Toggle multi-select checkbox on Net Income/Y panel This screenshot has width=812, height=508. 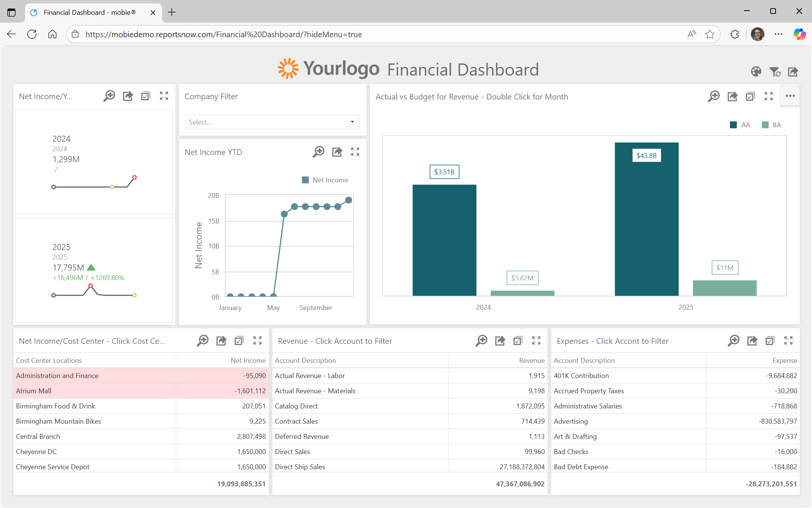point(145,96)
